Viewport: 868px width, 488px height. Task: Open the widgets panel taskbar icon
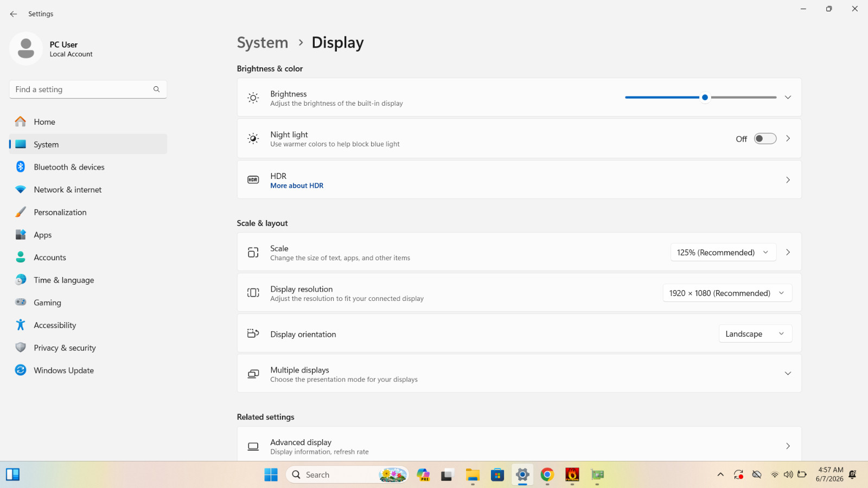point(13,475)
